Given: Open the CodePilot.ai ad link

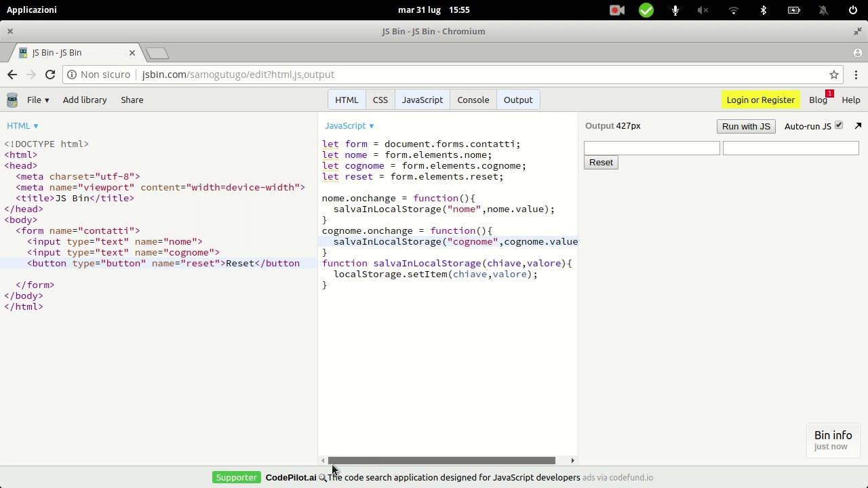Looking at the screenshot, I should [x=291, y=478].
